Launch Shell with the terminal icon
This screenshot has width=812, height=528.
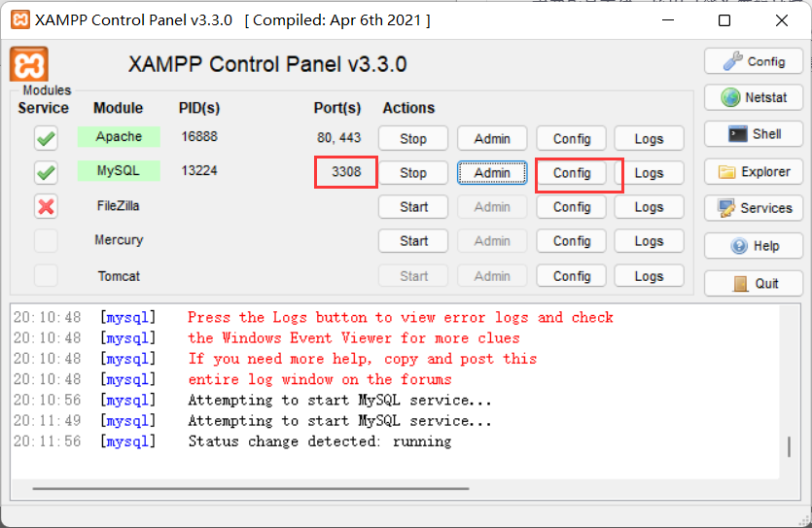tap(754, 134)
